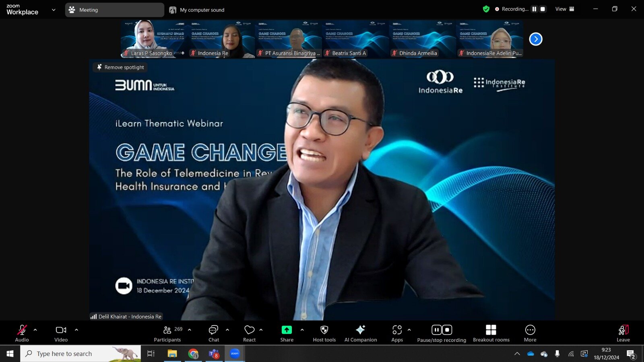Start video with the Video camera icon
Image resolution: width=644 pixels, height=362 pixels.
[61, 330]
